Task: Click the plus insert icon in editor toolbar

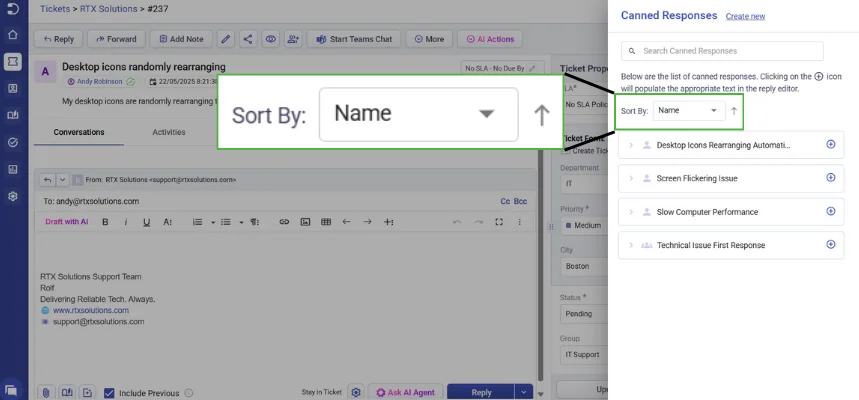Action: [x=388, y=222]
